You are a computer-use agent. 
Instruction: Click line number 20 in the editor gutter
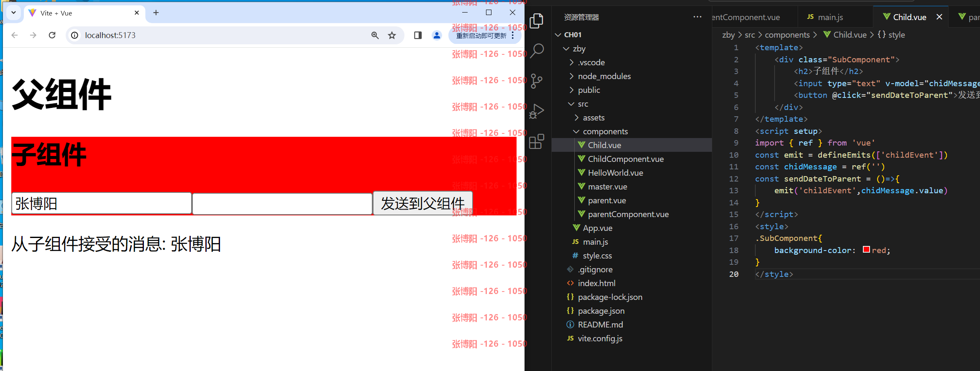[x=734, y=274]
